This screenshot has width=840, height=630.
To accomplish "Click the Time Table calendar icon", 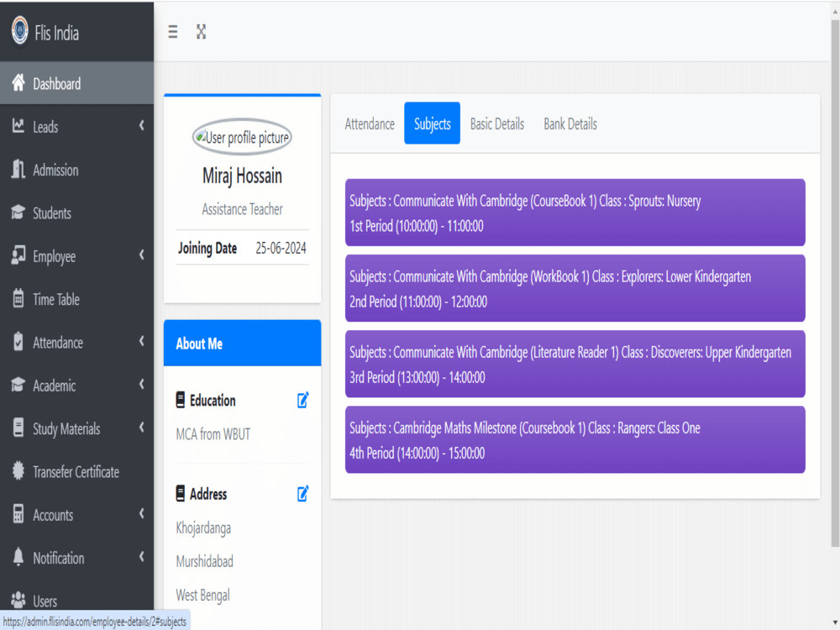I will 18,298.
